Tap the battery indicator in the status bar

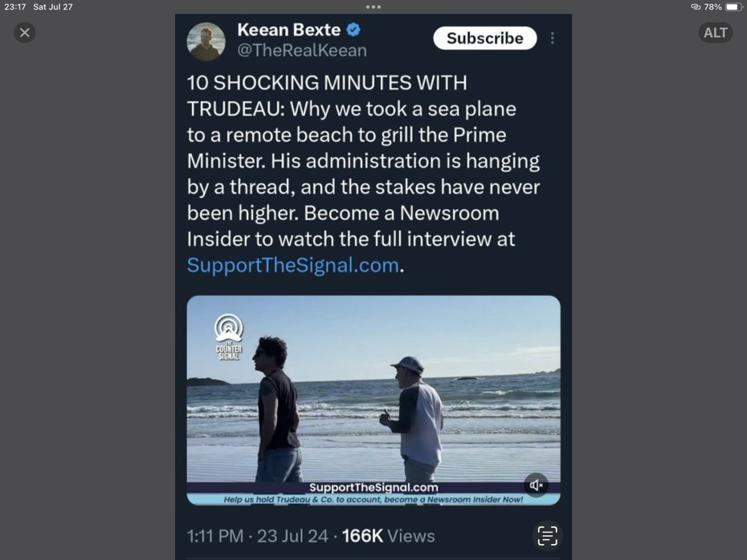click(x=734, y=7)
